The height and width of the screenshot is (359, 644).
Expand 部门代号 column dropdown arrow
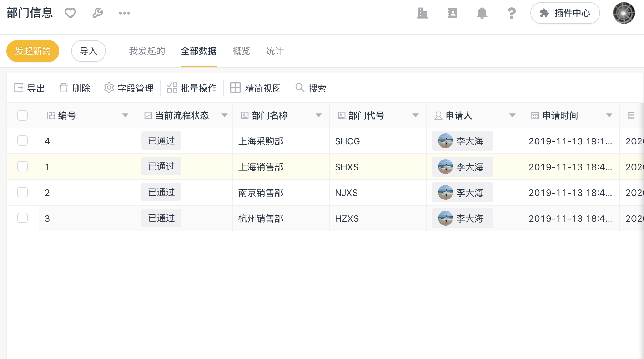pos(416,115)
